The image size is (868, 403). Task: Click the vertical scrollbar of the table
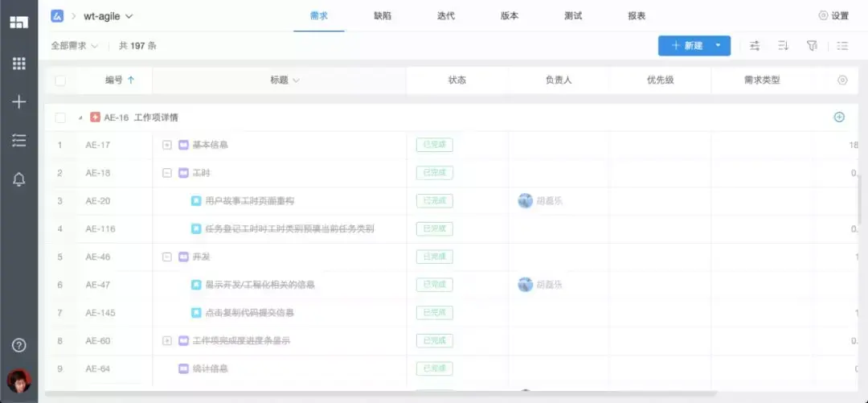[x=859, y=199]
